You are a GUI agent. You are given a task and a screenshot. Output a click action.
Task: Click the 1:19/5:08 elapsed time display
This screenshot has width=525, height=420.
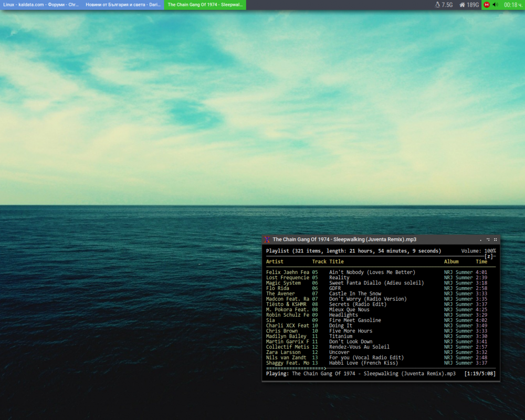480,373
